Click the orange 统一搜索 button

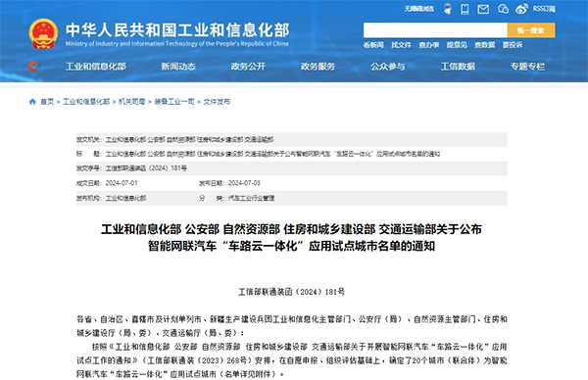coord(531,30)
